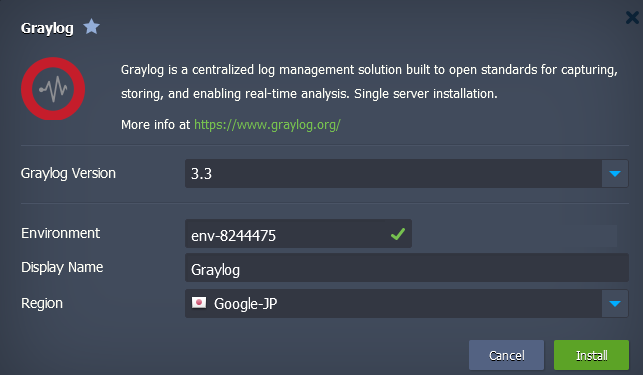Click the Environment label
Image resolution: width=643 pixels, height=375 pixels.
(60, 233)
